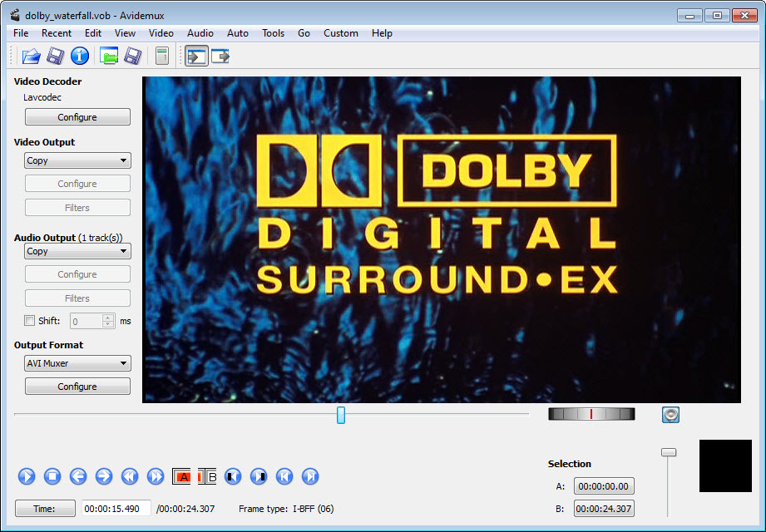This screenshot has height=532, width=766.
Task: Jump to next keyframe double-arrow
Action: (x=156, y=476)
